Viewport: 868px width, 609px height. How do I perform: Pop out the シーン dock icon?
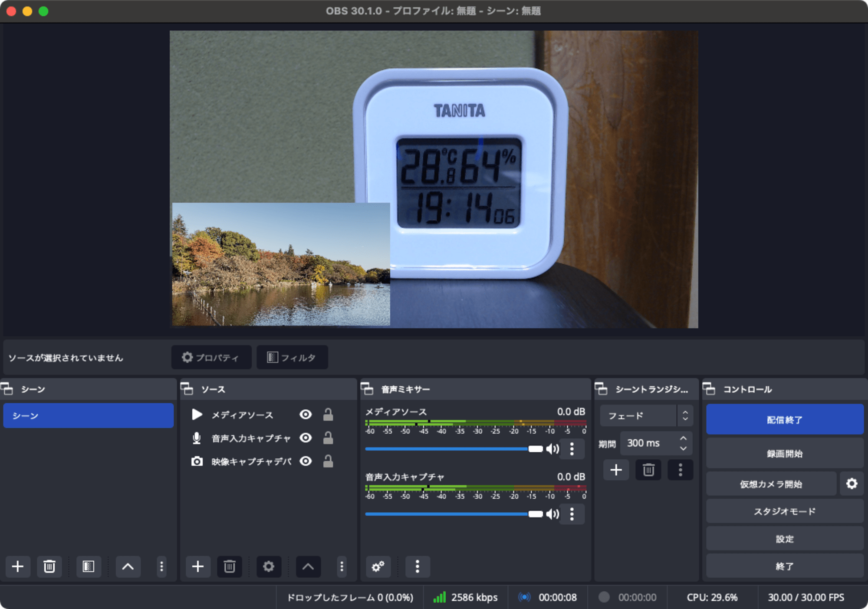pyautogui.click(x=7, y=389)
